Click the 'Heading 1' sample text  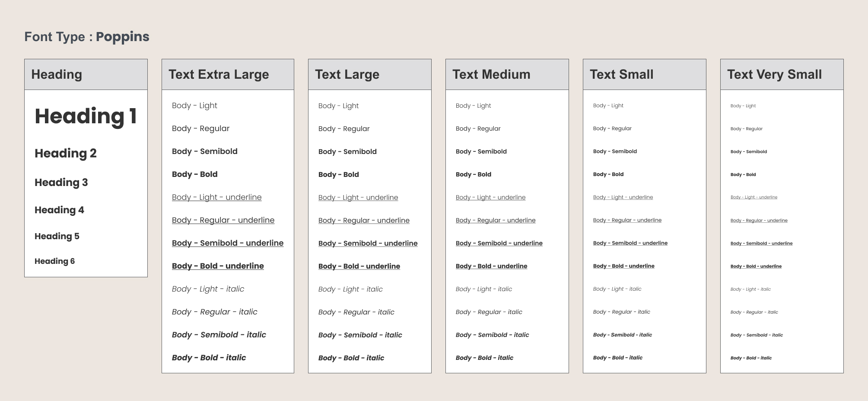coord(86,116)
